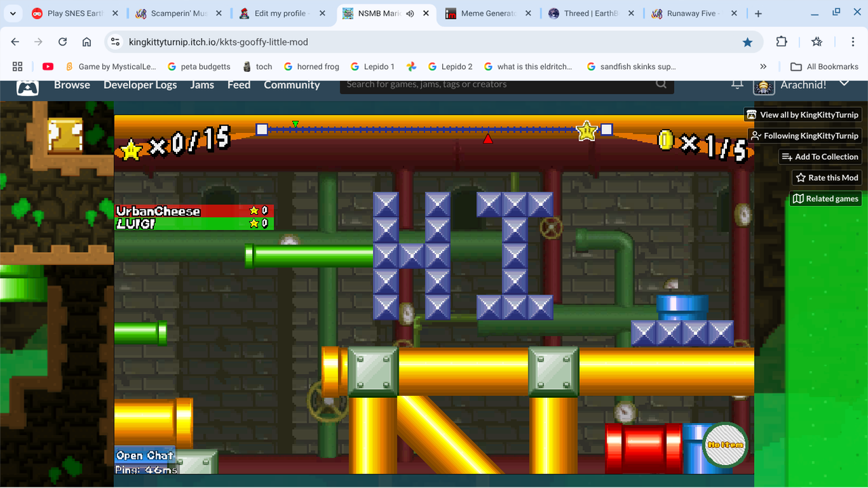Click the green player marker on progress track
This screenshot has width=868, height=488.
coord(295,124)
